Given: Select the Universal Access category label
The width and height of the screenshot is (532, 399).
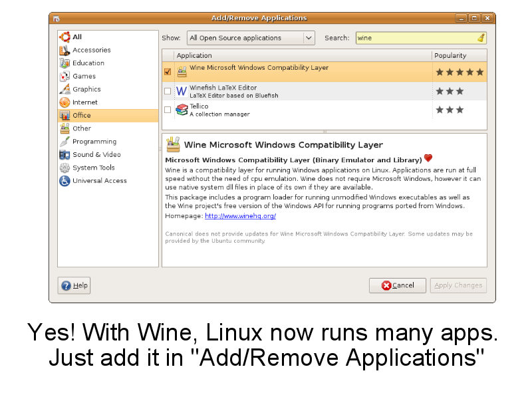Looking at the screenshot, I should (x=99, y=181).
